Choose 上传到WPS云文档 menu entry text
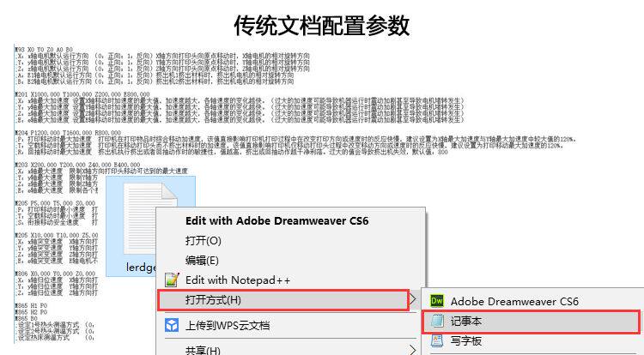This screenshot has width=644, height=355. [x=228, y=326]
